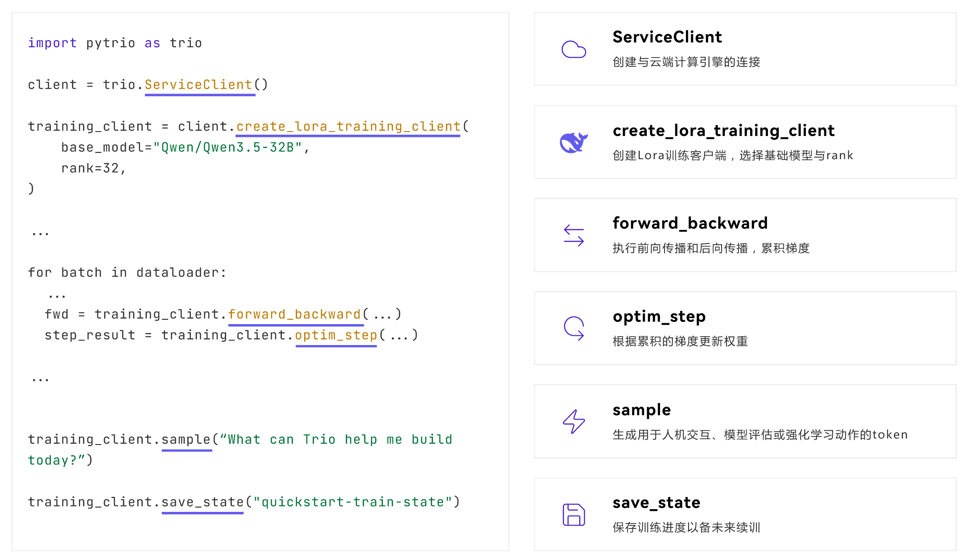Click the bidirectional arrows icon for forward_backward

coord(574,235)
